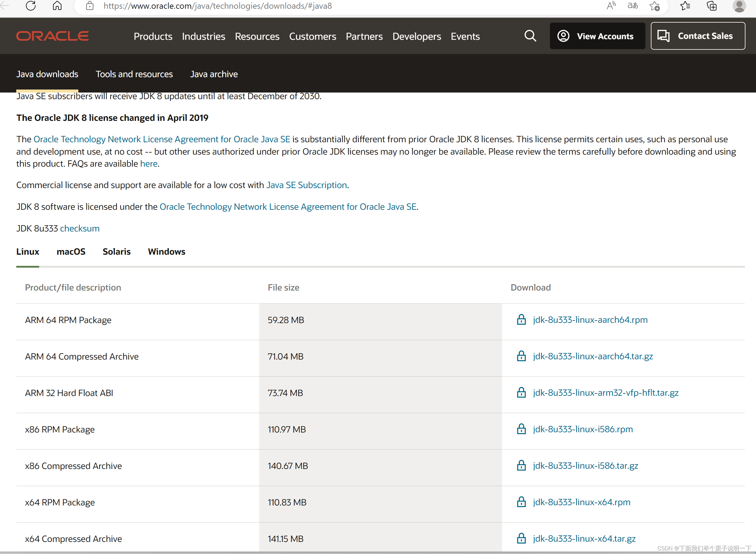The height and width of the screenshot is (554, 756).
Task: Click the read aloud icon
Action: 611,6
